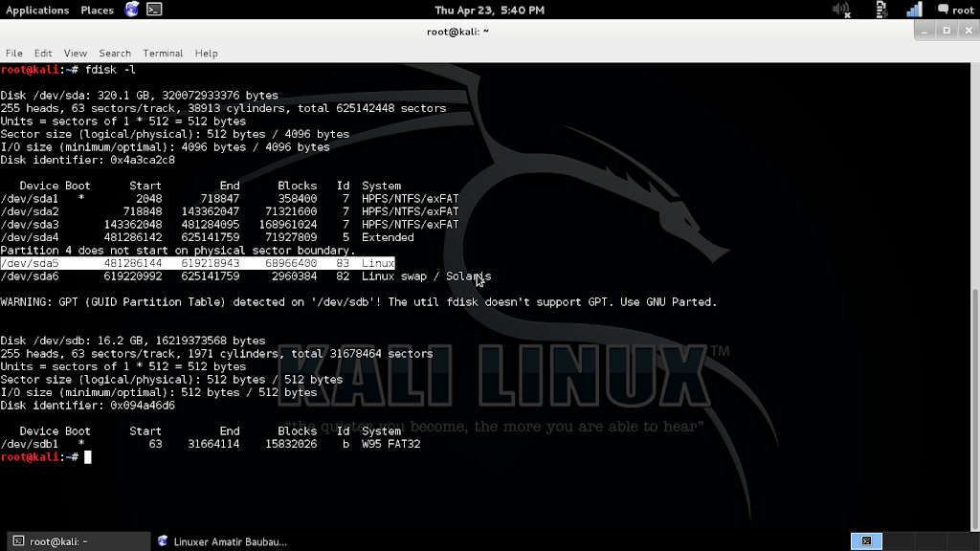Close the terminal window

point(969,31)
